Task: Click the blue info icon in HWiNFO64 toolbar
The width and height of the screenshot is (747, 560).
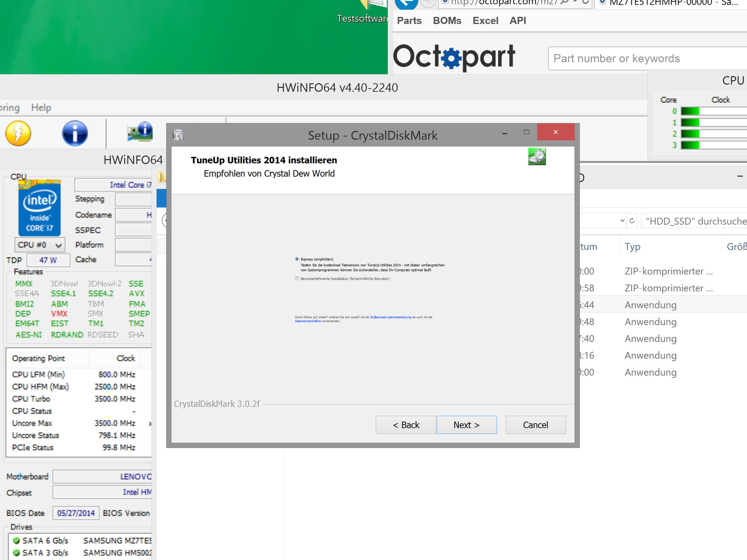Action: click(75, 133)
